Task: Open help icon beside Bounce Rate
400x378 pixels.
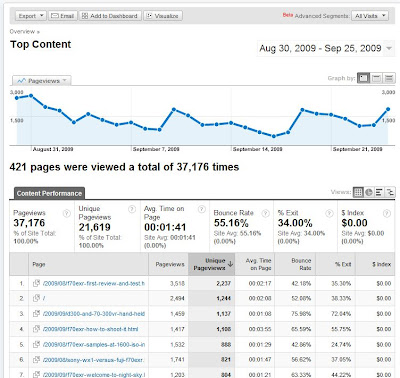Action: coord(265,213)
